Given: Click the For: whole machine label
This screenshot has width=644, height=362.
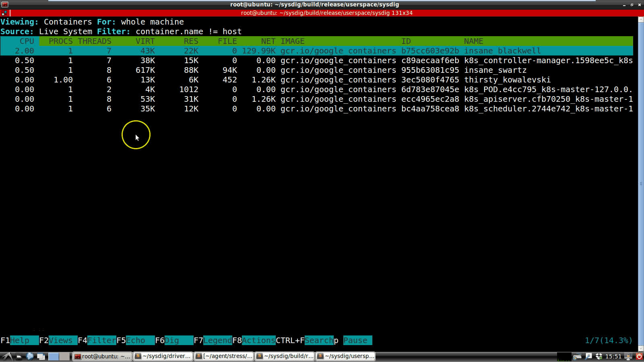Looking at the screenshot, I should 140,22.
